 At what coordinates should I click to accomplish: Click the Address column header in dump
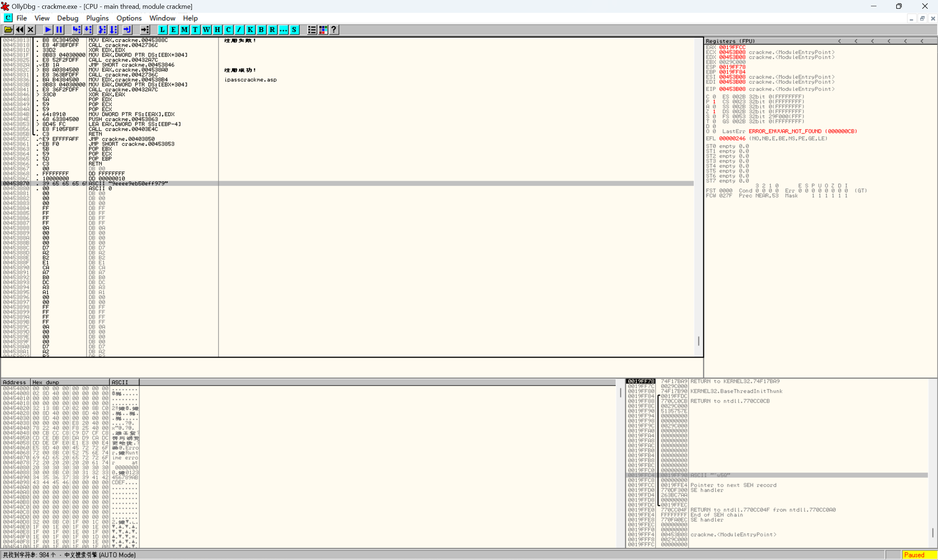coord(15,382)
